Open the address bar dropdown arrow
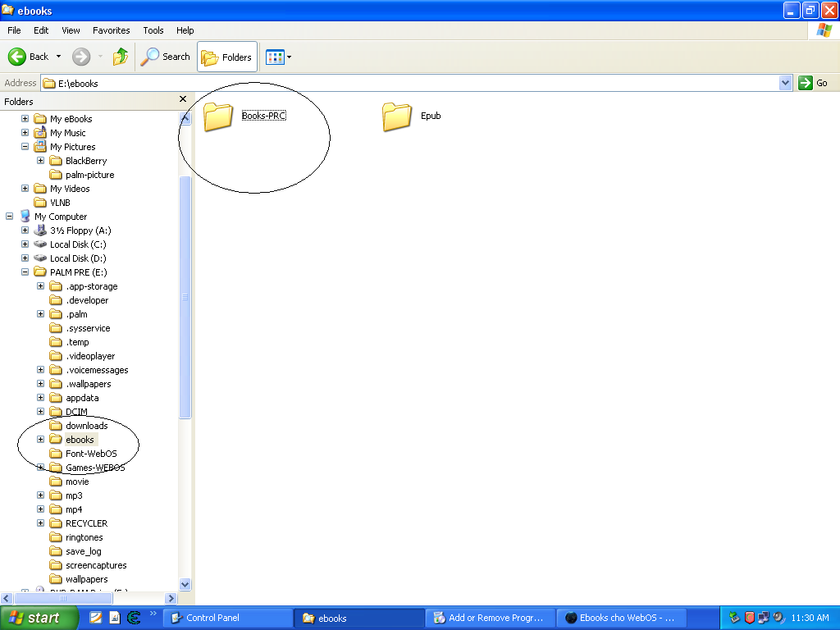The width and height of the screenshot is (840, 630). tap(785, 83)
